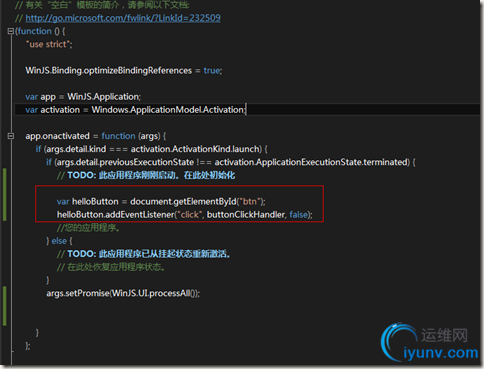Collapse the app.onactivated function region
484x369 pixels.
click(x=10, y=136)
